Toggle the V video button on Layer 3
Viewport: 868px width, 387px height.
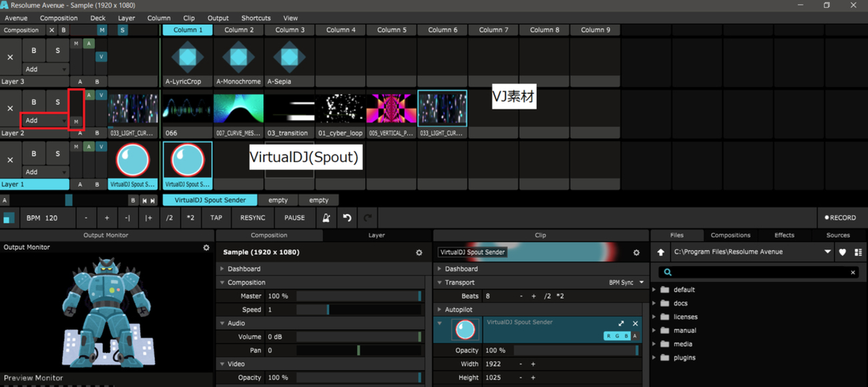101,57
